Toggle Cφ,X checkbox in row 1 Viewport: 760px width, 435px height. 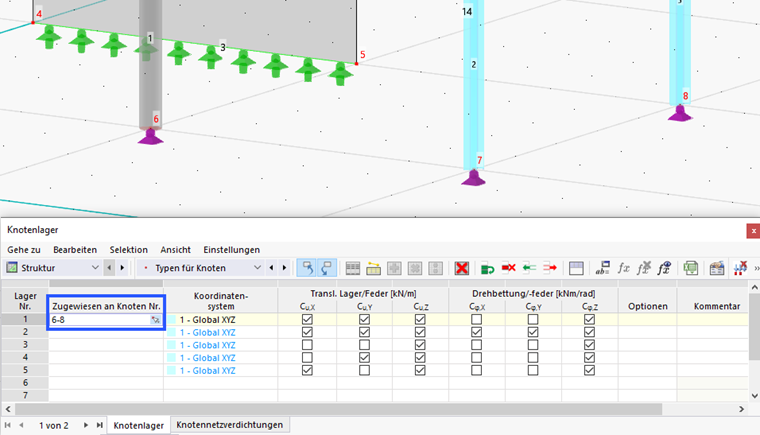[476, 320]
